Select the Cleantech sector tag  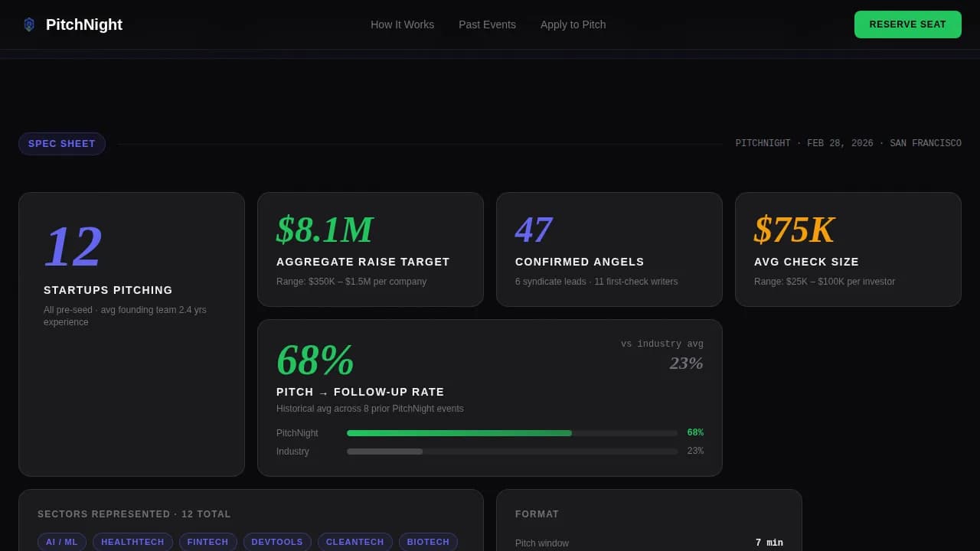355,542
